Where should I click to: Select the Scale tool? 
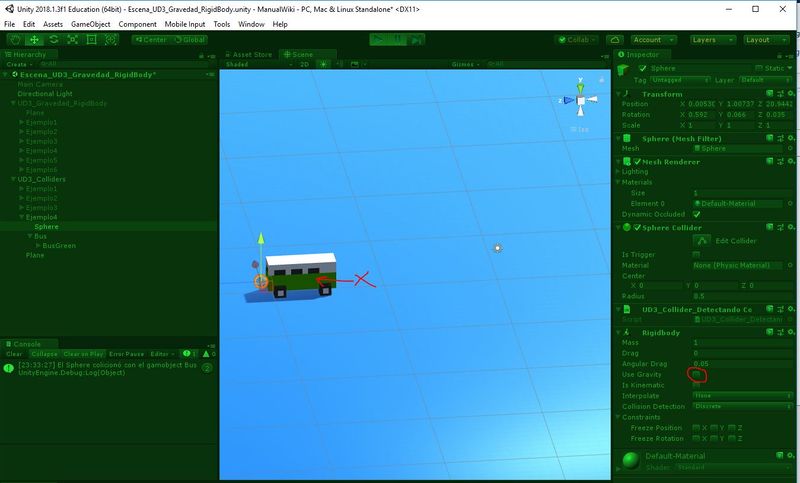tap(72, 39)
